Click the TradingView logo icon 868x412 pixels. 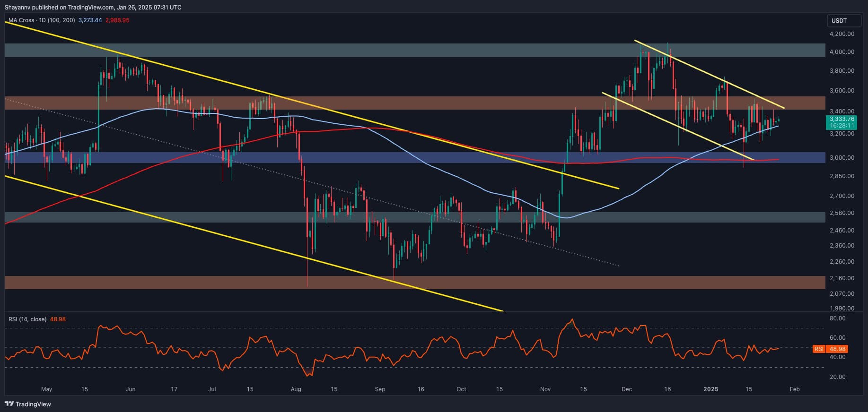pyautogui.click(x=9, y=404)
